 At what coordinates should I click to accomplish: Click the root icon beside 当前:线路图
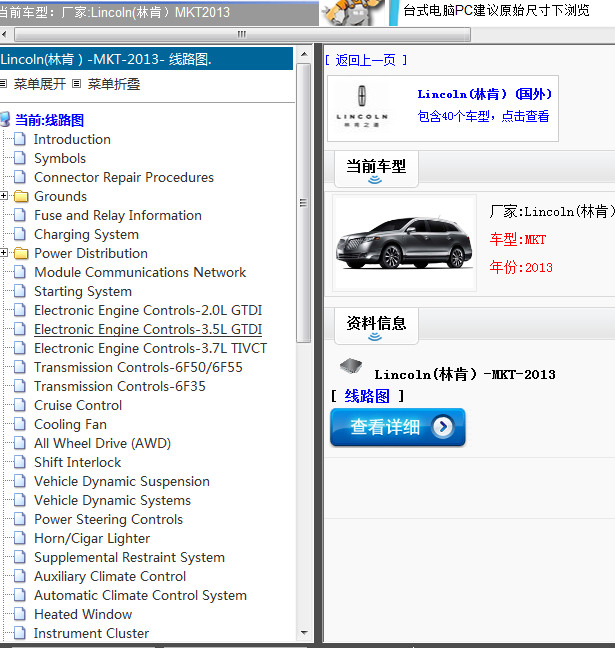coord(6,120)
